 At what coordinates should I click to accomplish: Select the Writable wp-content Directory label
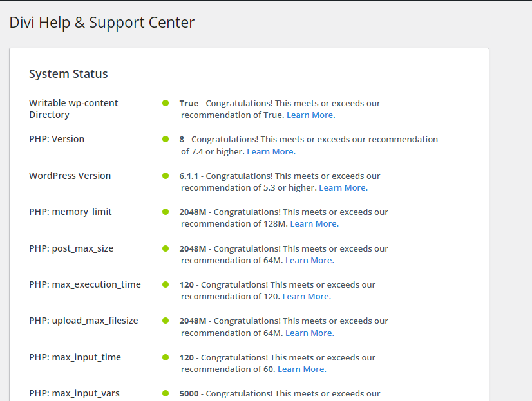tap(73, 109)
